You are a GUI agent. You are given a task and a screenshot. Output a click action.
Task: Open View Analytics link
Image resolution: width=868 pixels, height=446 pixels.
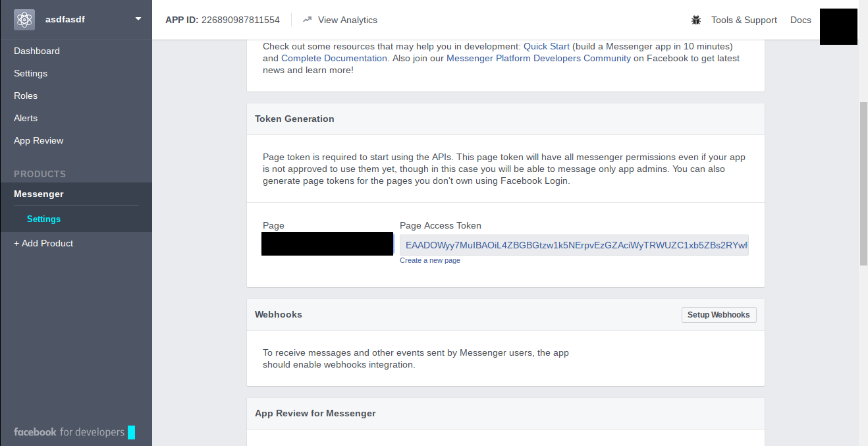(x=348, y=20)
